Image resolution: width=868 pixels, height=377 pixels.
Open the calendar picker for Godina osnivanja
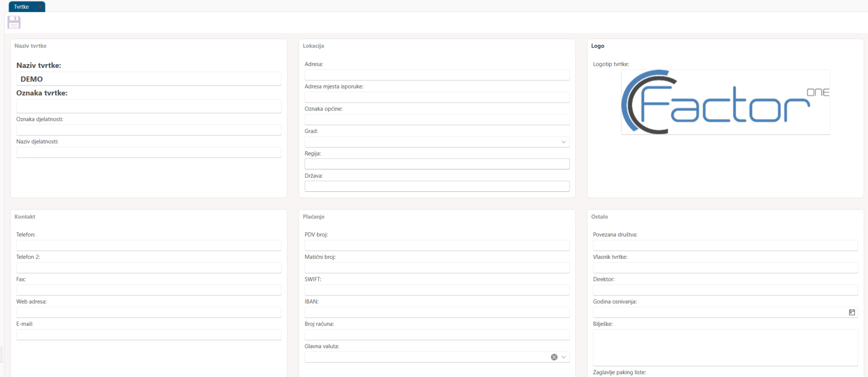pos(852,312)
